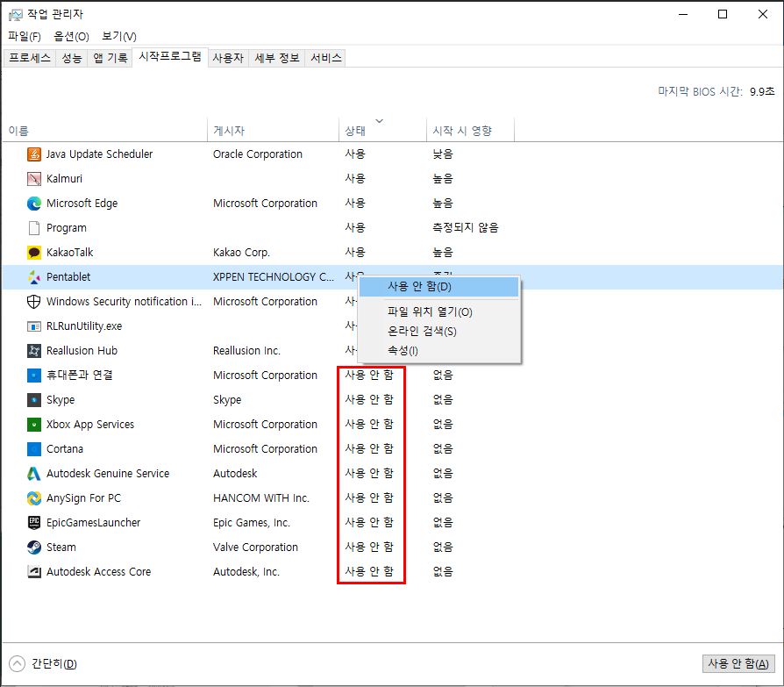The width and height of the screenshot is (784, 687).
Task: Click the 간단히(D) link text
Action: point(54,664)
